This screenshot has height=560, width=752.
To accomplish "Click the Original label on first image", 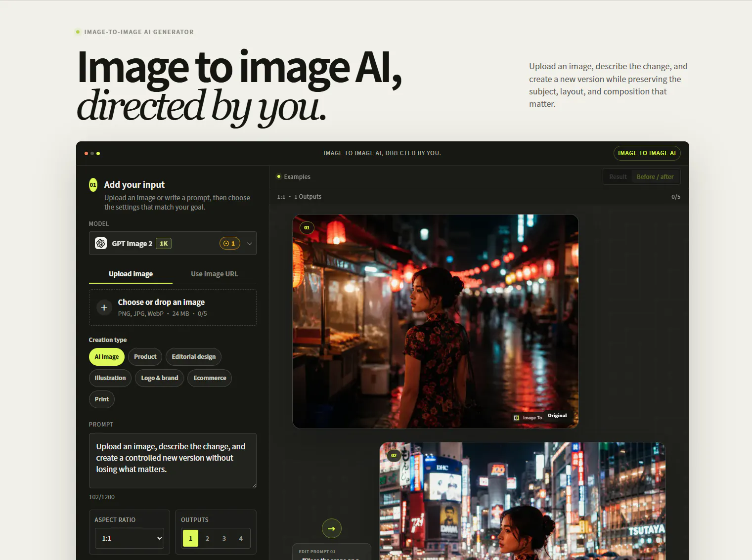I will pyautogui.click(x=557, y=416).
